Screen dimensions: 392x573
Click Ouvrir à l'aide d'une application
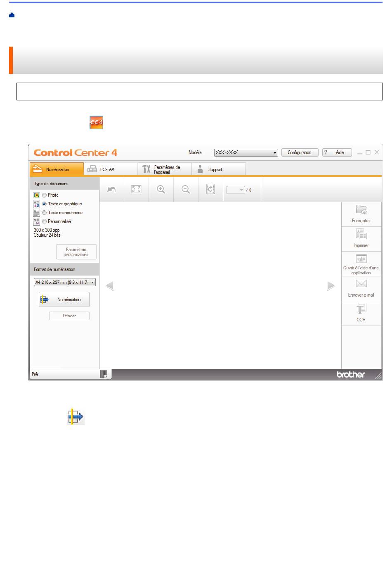pos(361,264)
